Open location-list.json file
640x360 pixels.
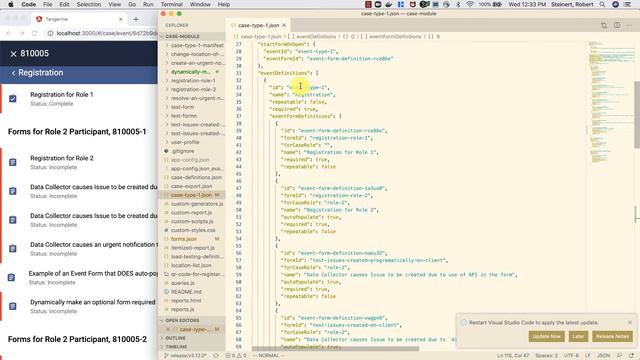(191, 265)
